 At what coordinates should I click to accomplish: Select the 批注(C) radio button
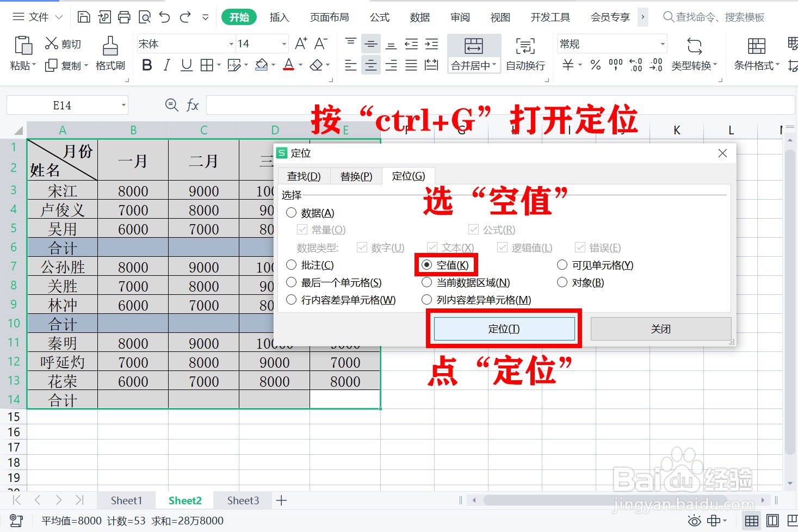291,265
